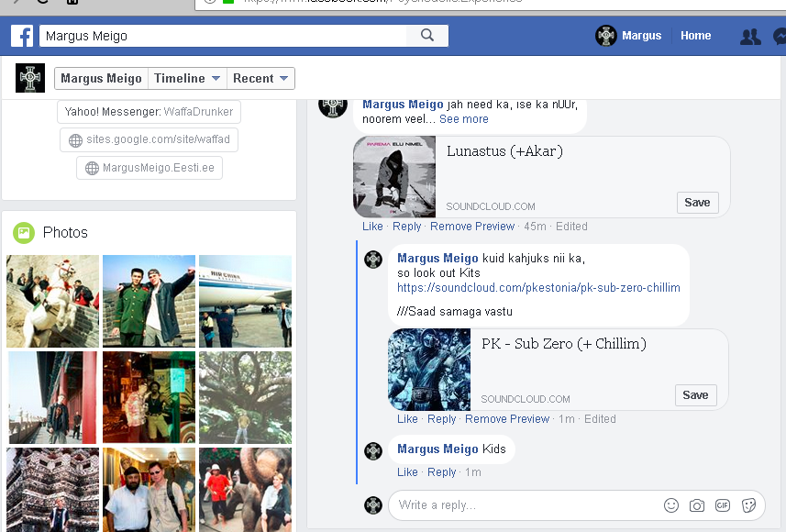
Task: Open emoji picker in reply box
Action: pos(671,504)
